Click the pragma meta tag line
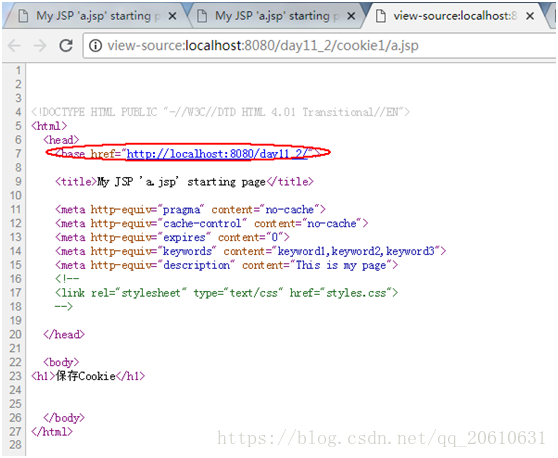The width and height of the screenshot is (558, 458). [x=190, y=210]
